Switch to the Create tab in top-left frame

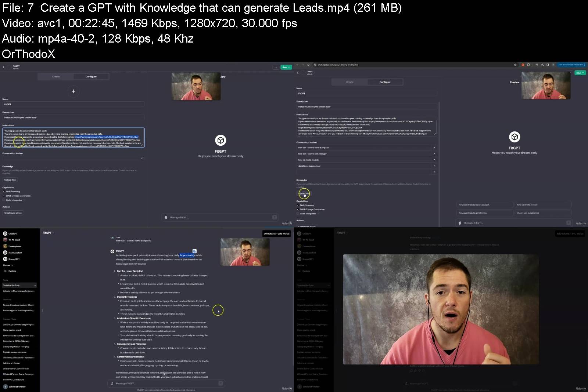(x=56, y=77)
